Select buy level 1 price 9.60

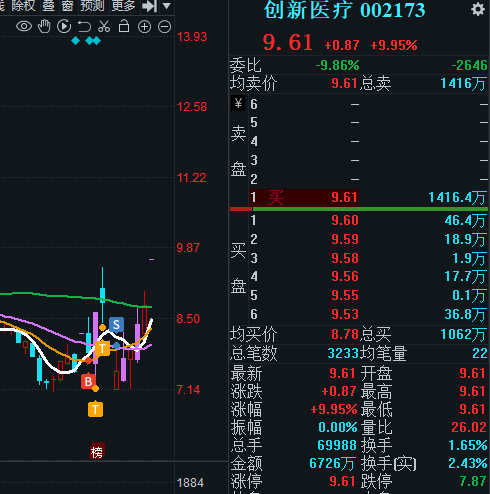345,220
